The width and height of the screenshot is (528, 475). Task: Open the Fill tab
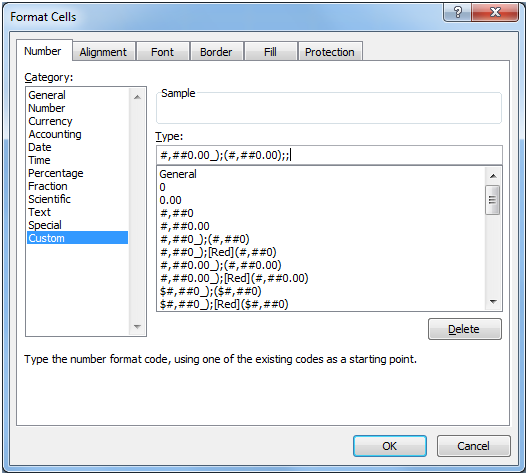pos(270,52)
